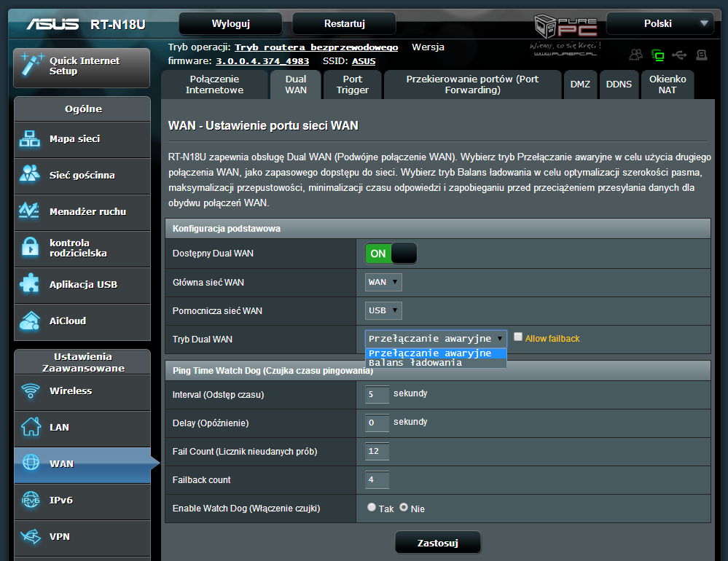This screenshot has height=561, width=728.
Task: Click the Fail Count input field
Action: (377, 451)
